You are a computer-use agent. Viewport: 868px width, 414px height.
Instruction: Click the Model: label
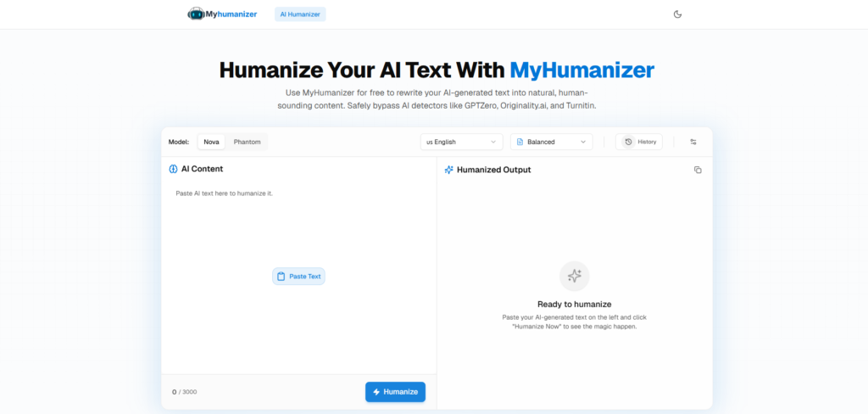179,142
